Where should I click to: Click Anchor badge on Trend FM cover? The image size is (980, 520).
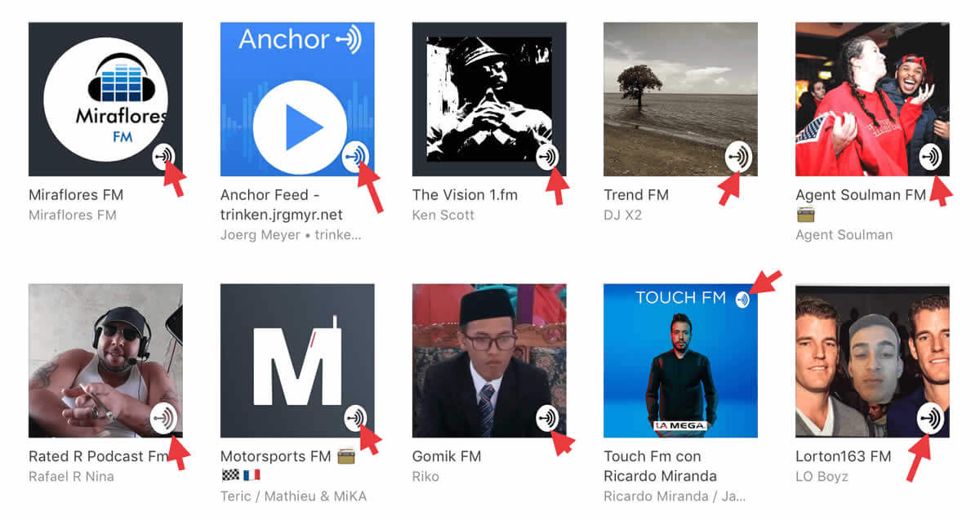[x=740, y=156]
